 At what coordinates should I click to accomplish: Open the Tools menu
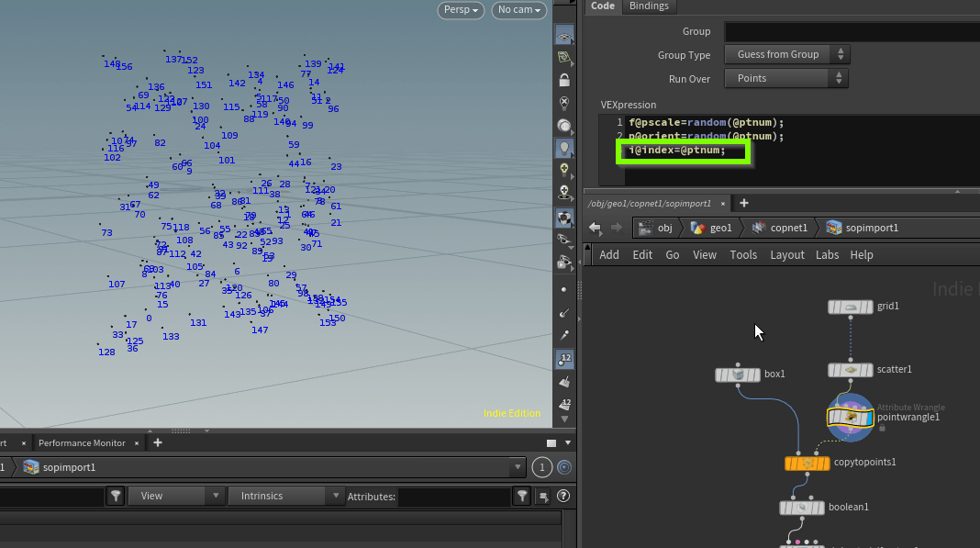[743, 254]
